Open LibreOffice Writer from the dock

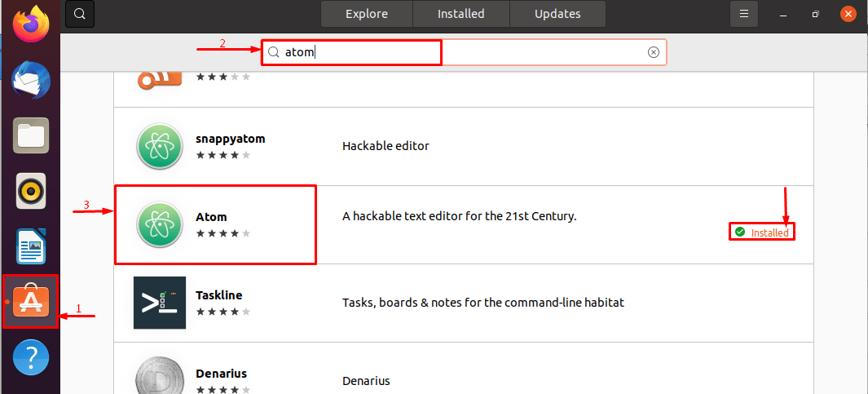click(x=32, y=246)
